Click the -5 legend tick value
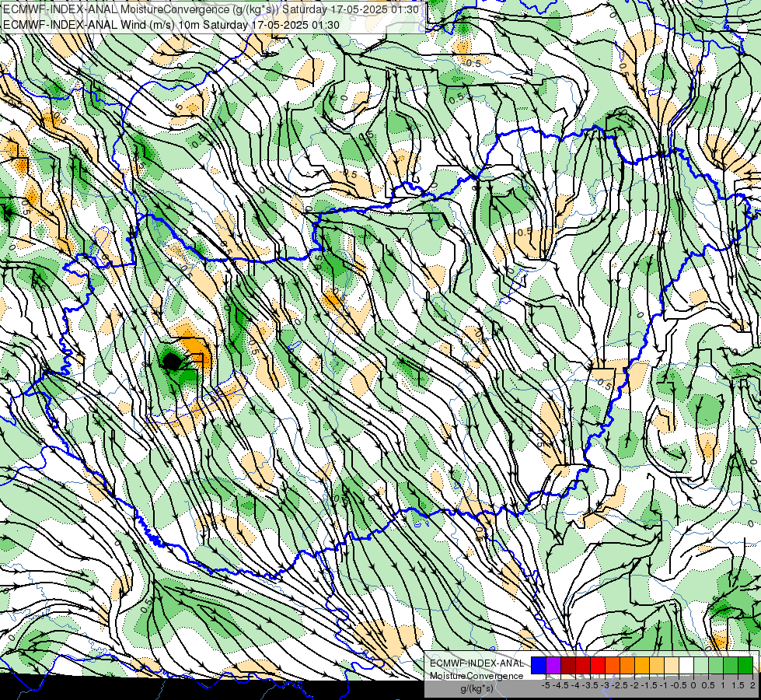 coord(546,685)
